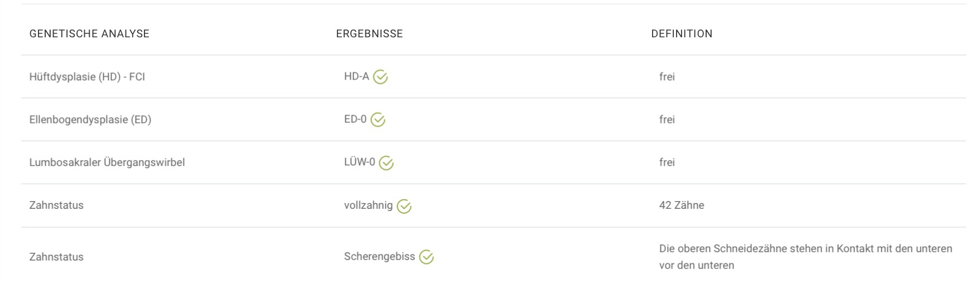Click the checkmark icon beside Scherengebiss

(426, 257)
